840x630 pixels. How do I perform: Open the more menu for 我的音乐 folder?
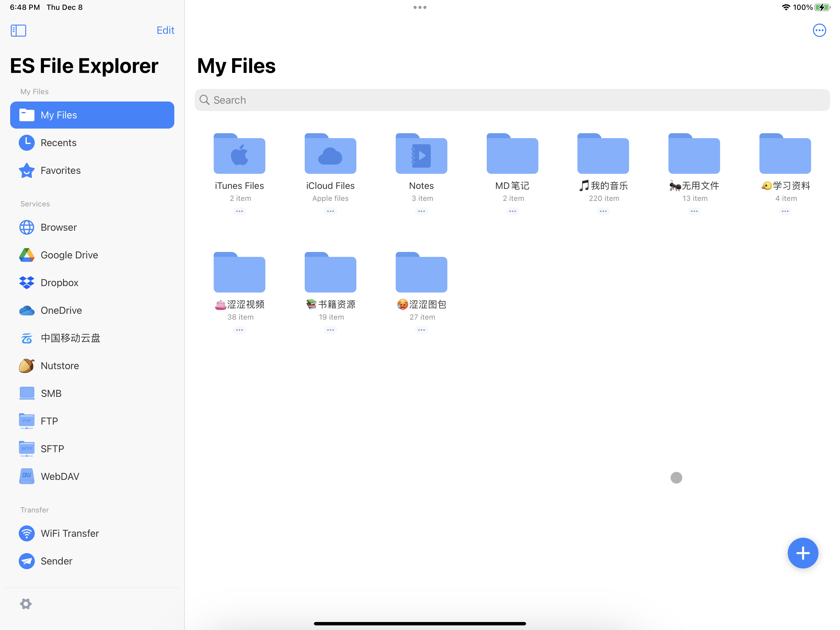[x=603, y=211]
